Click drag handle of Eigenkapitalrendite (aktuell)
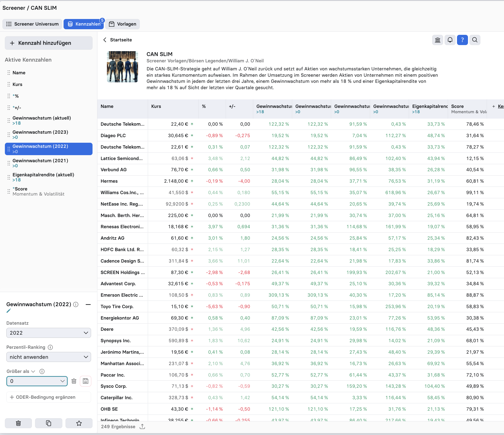 click(9, 177)
